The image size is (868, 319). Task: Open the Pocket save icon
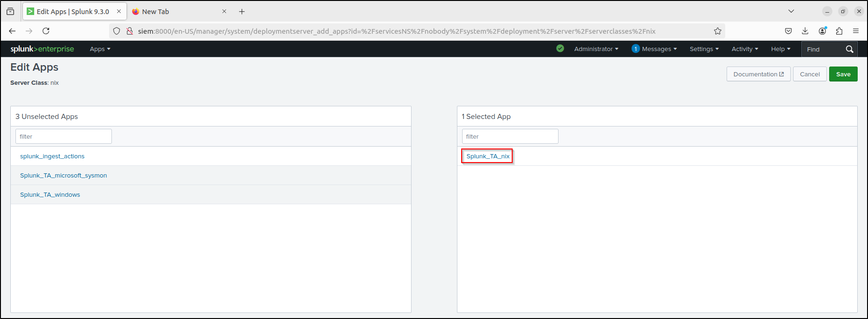[x=788, y=31]
